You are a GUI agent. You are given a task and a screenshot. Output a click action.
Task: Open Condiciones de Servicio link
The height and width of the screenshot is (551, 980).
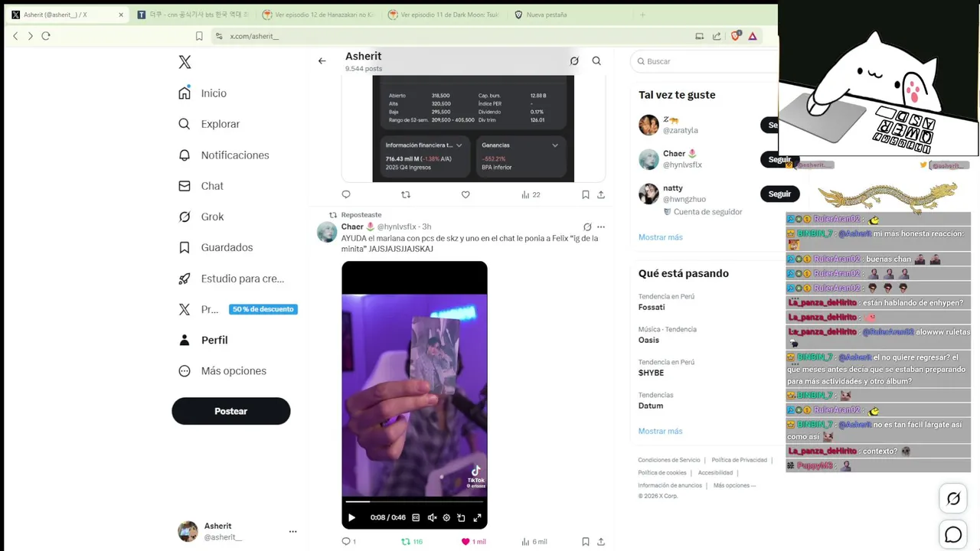pyautogui.click(x=668, y=460)
